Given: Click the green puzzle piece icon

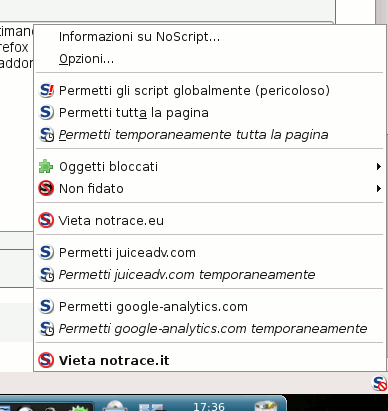Looking at the screenshot, I should click(x=46, y=166).
